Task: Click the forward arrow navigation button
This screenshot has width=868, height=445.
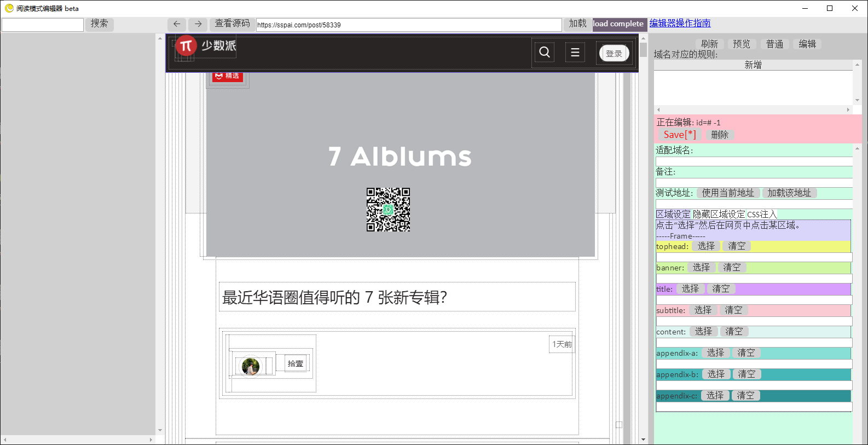Action: point(198,24)
